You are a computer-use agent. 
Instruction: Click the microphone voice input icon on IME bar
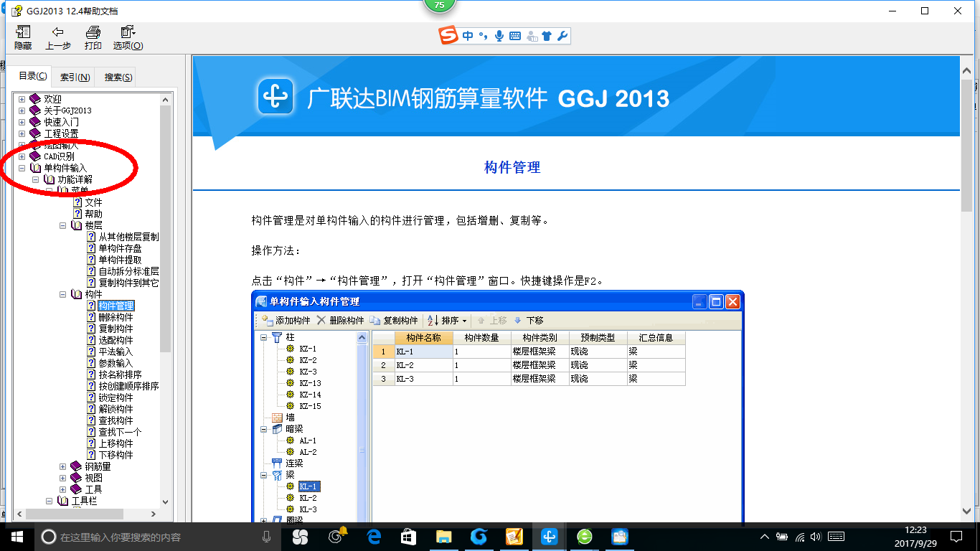[x=499, y=35]
